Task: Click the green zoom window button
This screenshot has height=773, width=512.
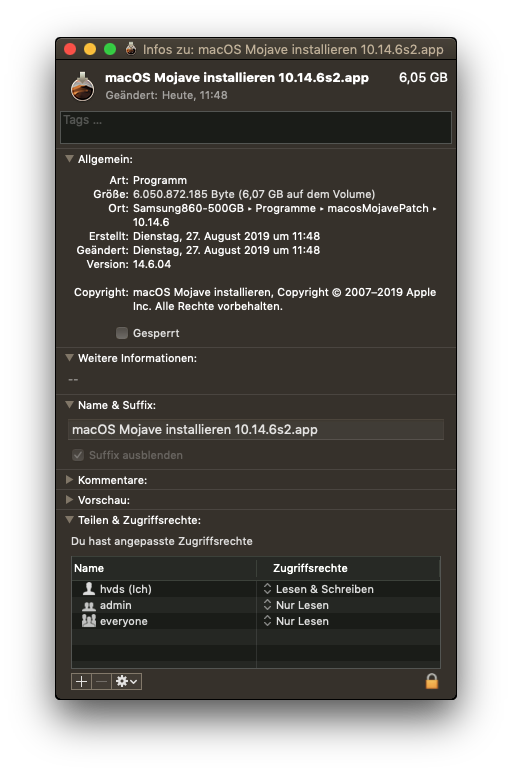Action: tap(110, 49)
